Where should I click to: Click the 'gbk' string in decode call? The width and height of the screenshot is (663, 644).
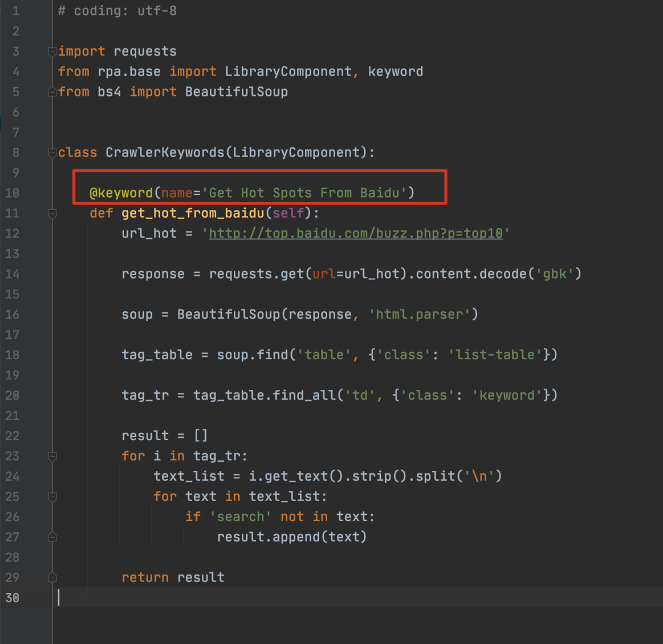point(554,274)
